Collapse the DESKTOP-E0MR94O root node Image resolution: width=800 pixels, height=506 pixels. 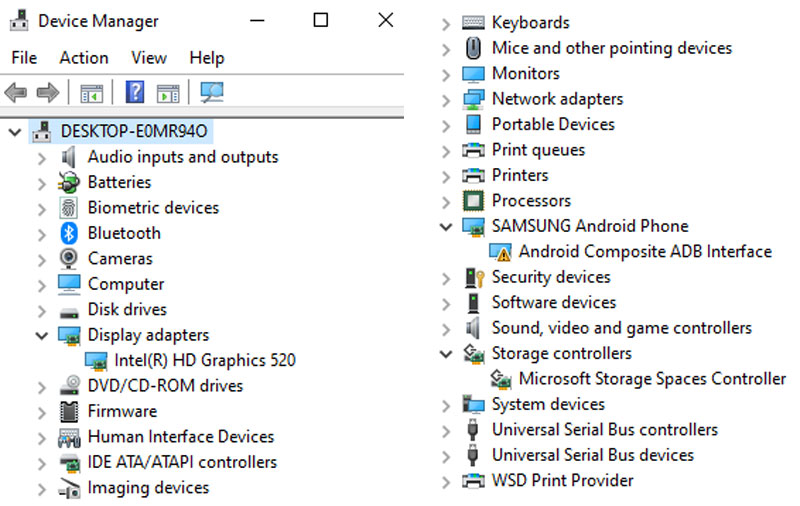click(x=15, y=132)
